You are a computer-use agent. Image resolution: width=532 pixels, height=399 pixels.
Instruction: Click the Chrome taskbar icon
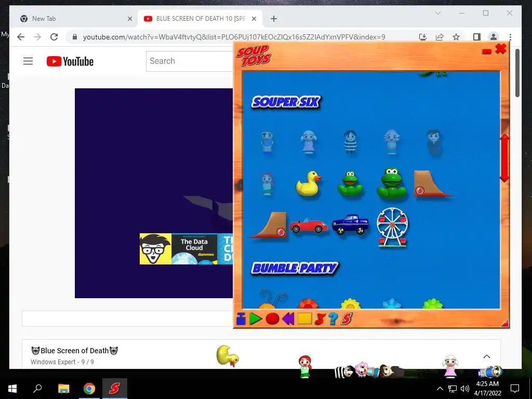pos(89,389)
